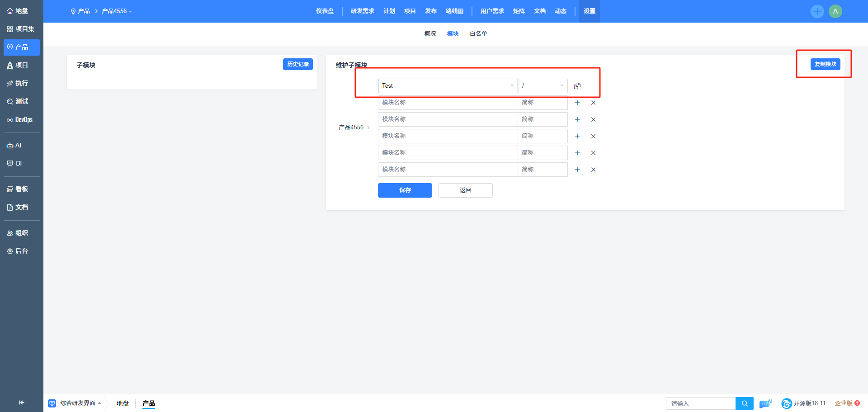Add a row after the first 模块名称 row

pyautogui.click(x=577, y=103)
